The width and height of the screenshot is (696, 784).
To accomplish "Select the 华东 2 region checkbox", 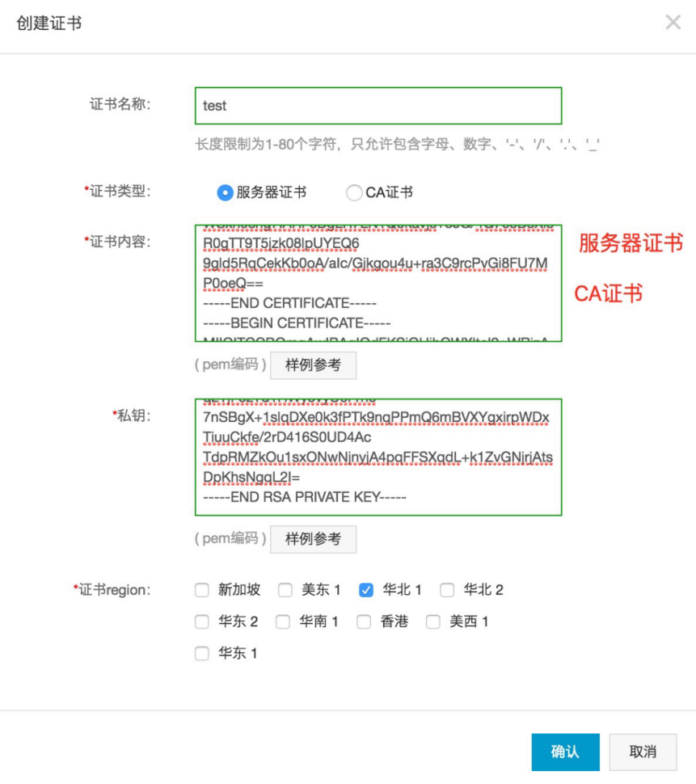I will tap(202, 622).
